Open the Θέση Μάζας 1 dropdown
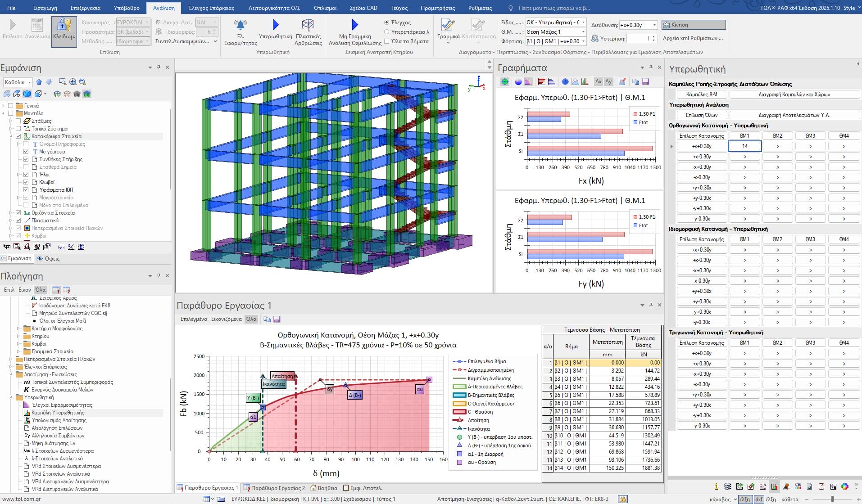 pos(583,32)
